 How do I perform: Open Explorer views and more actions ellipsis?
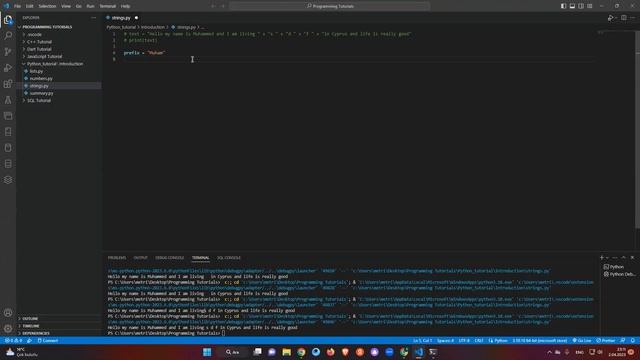click(93, 18)
